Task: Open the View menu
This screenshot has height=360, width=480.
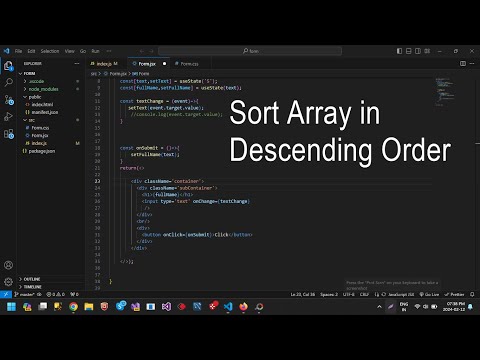Action: tap(69, 51)
